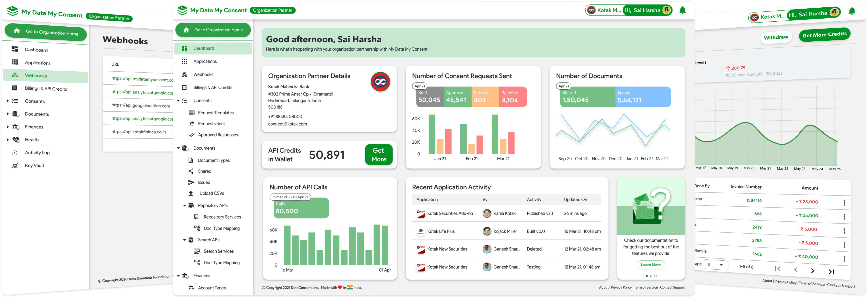Select the third carousel dot on documentation card
This screenshot has width=868, height=298.
(655, 276)
